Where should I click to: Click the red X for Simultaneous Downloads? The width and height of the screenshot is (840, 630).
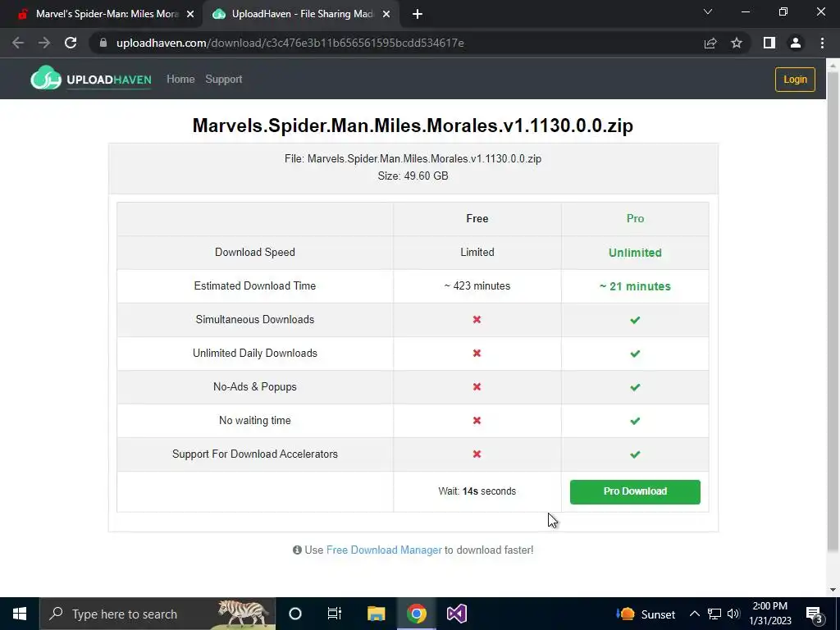[477, 319]
